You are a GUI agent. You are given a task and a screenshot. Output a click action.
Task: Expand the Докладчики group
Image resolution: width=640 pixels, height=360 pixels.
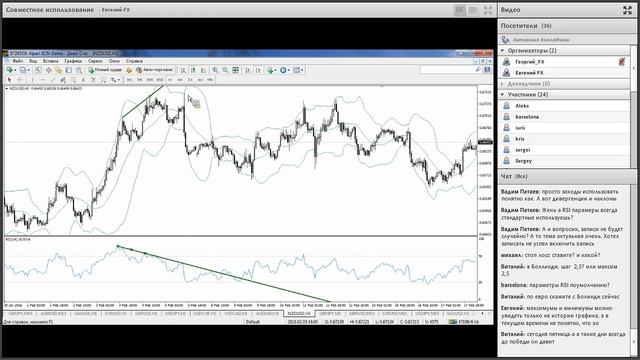click(503, 84)
